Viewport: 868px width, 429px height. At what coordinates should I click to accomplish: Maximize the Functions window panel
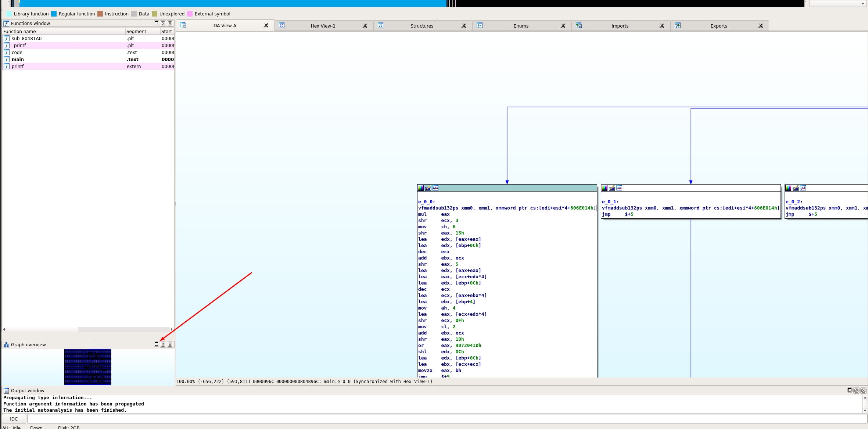(156, 23)
